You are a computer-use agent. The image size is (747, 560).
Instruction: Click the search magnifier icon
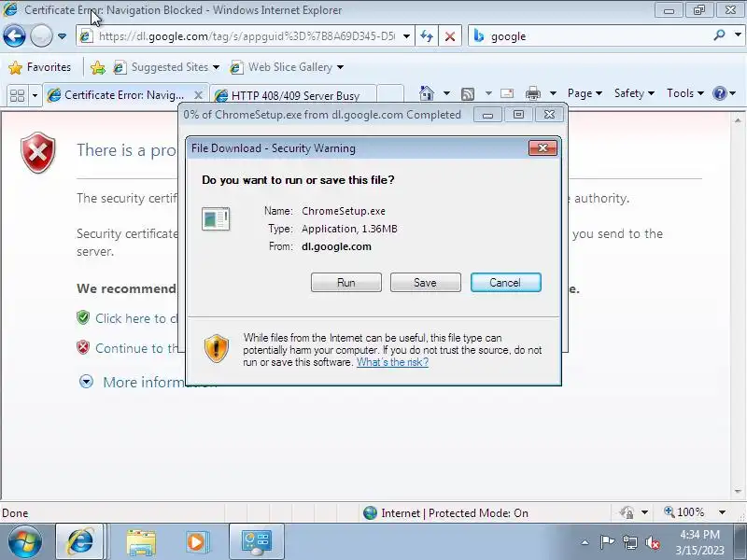click(719, 35)
